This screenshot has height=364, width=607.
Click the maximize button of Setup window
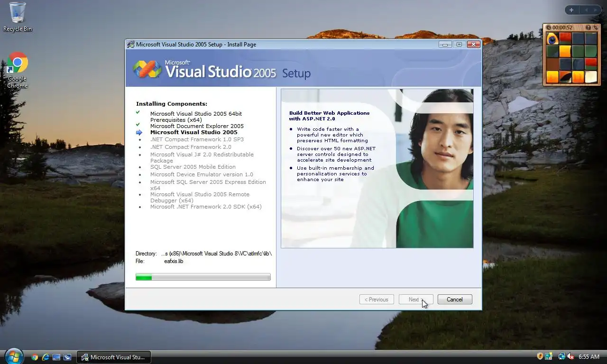pos(459,45)
